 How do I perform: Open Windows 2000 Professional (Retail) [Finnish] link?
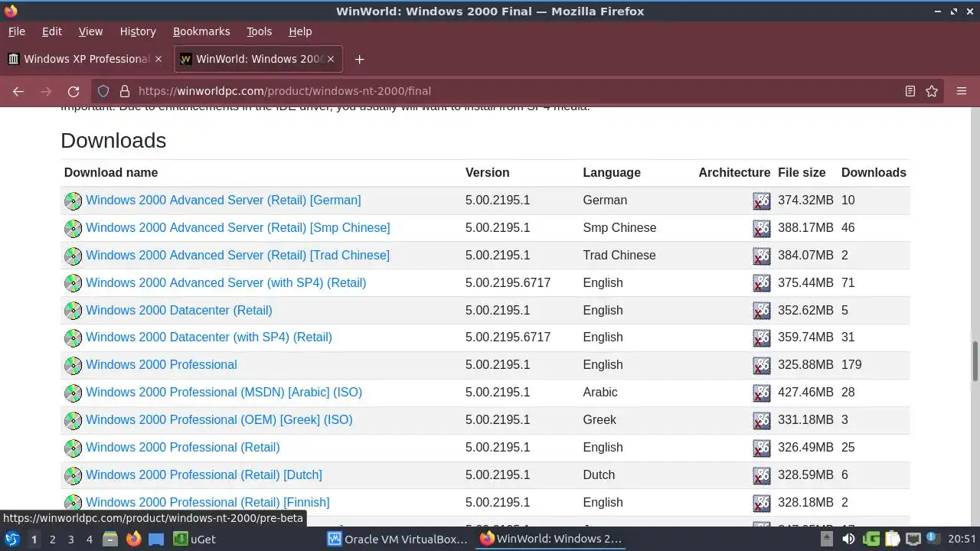(207, 503)
